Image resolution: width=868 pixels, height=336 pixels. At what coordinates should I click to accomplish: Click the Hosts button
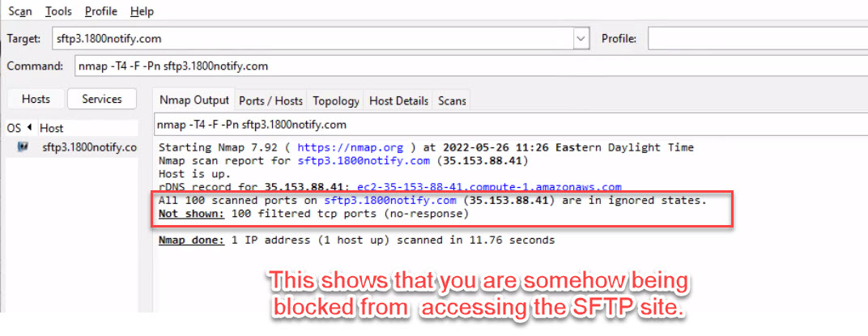tap(36, 99)
